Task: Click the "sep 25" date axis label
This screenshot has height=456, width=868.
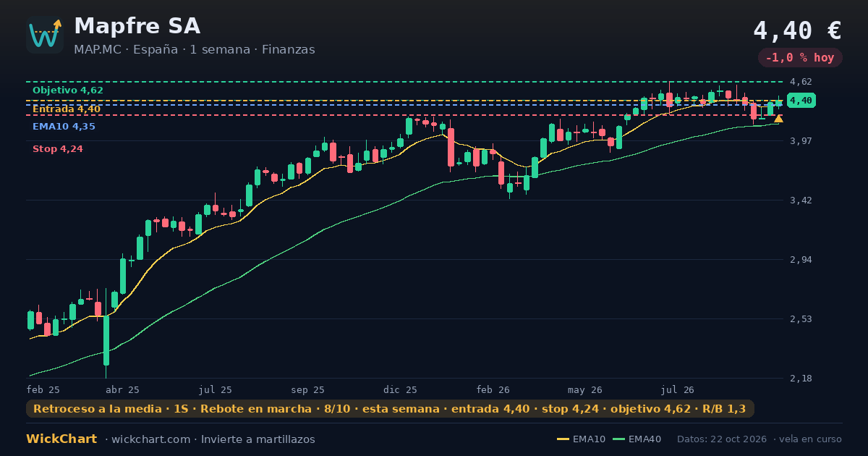Action: coord(308,389)
